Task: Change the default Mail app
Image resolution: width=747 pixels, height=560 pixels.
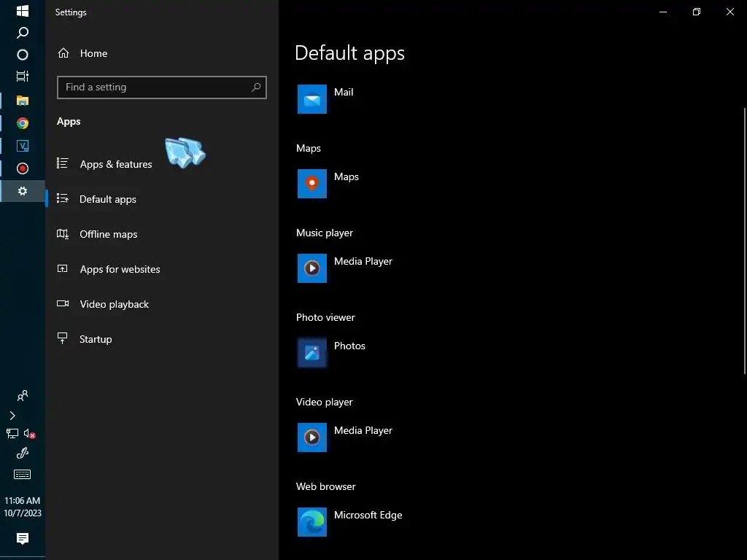Action: 344,93
